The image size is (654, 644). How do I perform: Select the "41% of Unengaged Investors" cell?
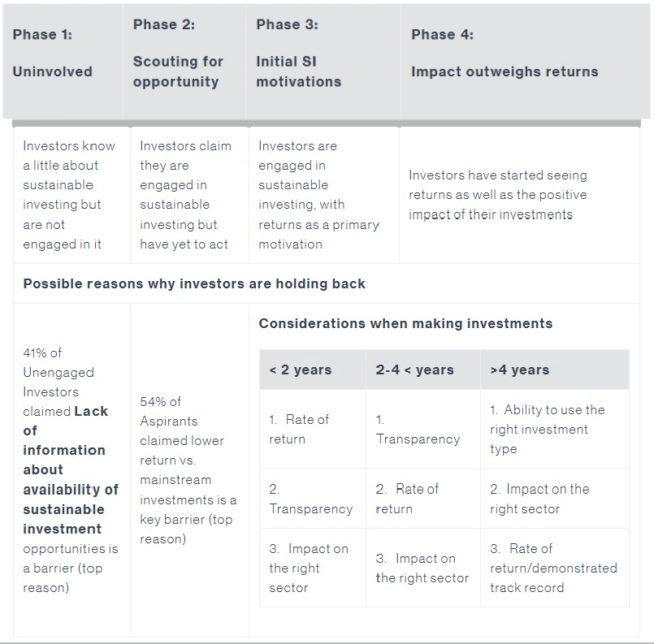tap(71, 469)
